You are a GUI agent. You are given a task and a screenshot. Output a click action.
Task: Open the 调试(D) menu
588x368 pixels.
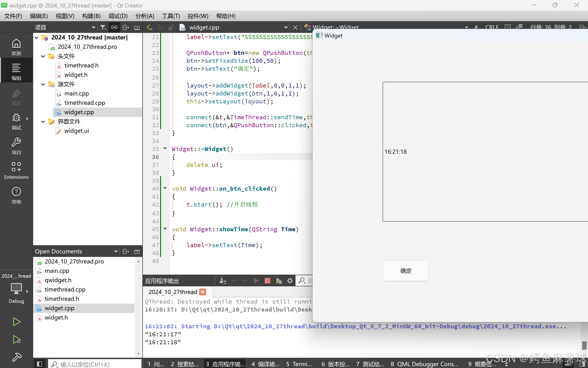[118, 16]
